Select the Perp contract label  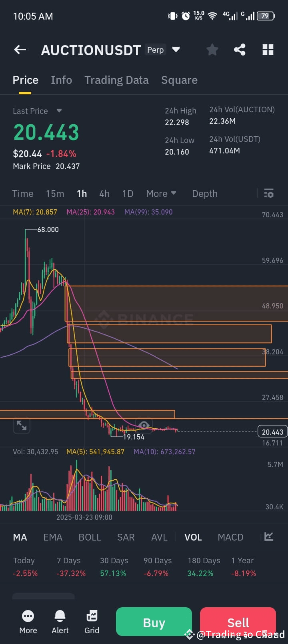click(x=156, y=50)
